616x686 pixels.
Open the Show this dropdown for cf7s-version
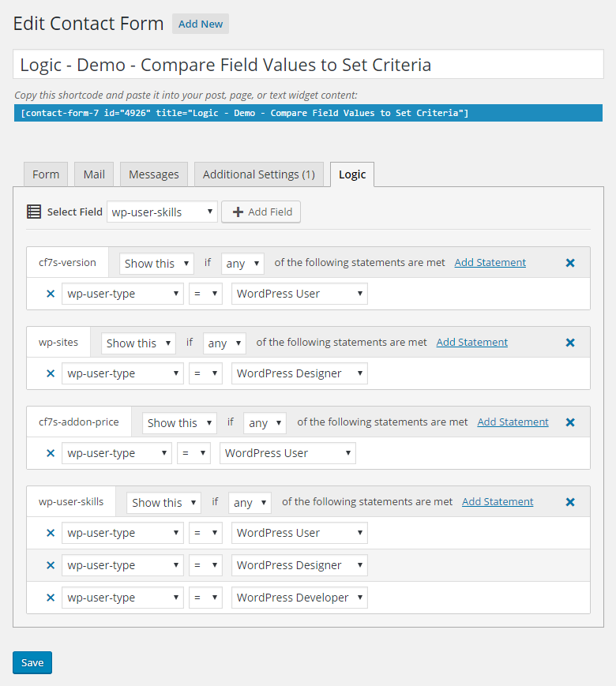(156, 264)
